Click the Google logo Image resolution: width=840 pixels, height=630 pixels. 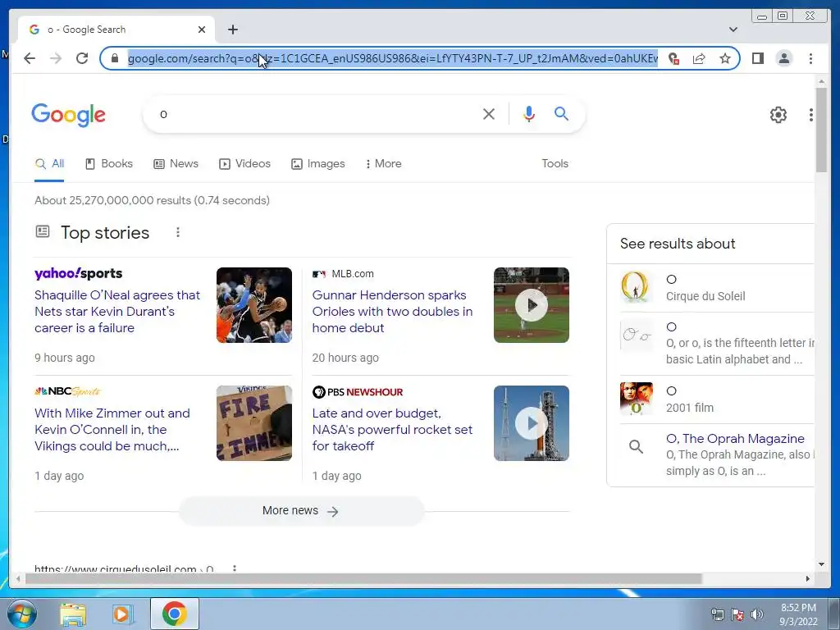(68, 115)
